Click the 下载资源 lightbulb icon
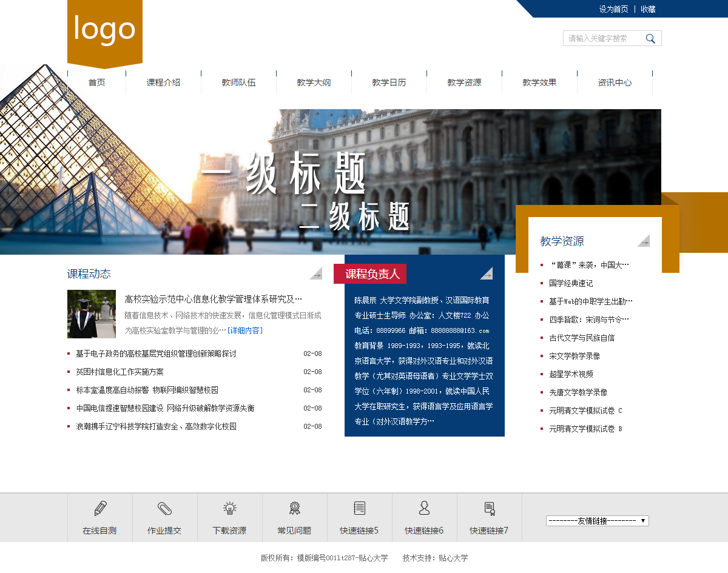 pos(229,509)
